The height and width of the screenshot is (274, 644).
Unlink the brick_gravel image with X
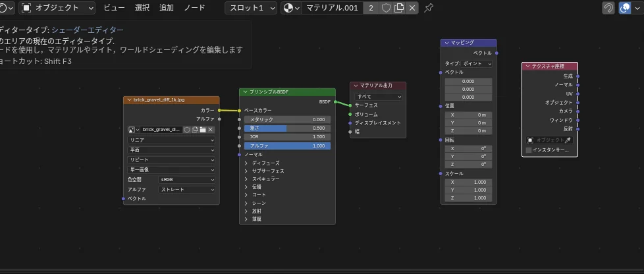click(x=211, y=130)
